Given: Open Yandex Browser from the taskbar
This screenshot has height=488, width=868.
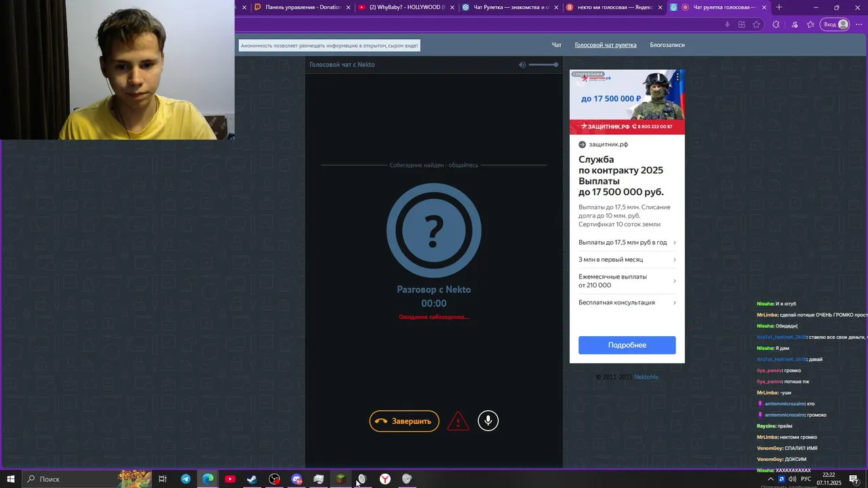Looking at the screenshot, I should click(384, 479).
